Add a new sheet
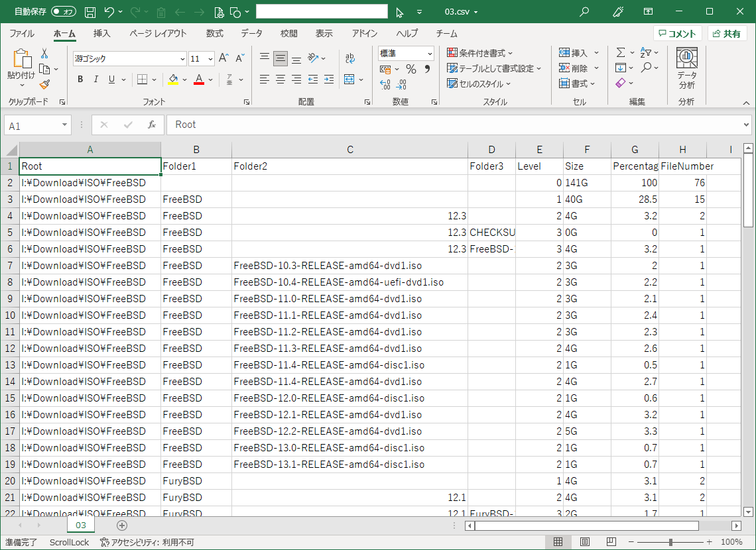Viewport: 756px width, 550px height. click(122, 525)
